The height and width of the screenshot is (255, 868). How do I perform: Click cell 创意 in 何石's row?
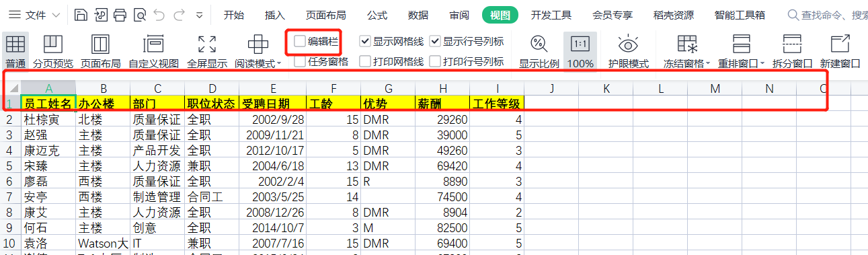[157, 227]
